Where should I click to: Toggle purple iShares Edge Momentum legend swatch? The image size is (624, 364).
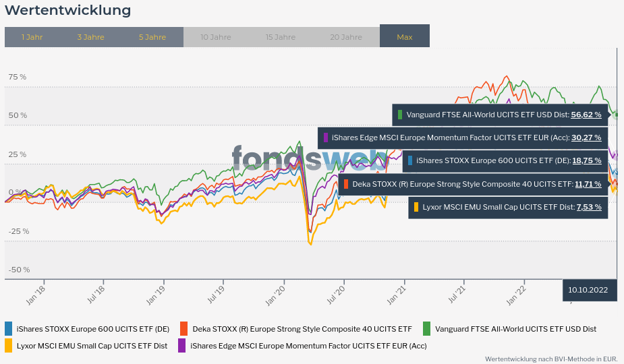click(x=181, y=346)
